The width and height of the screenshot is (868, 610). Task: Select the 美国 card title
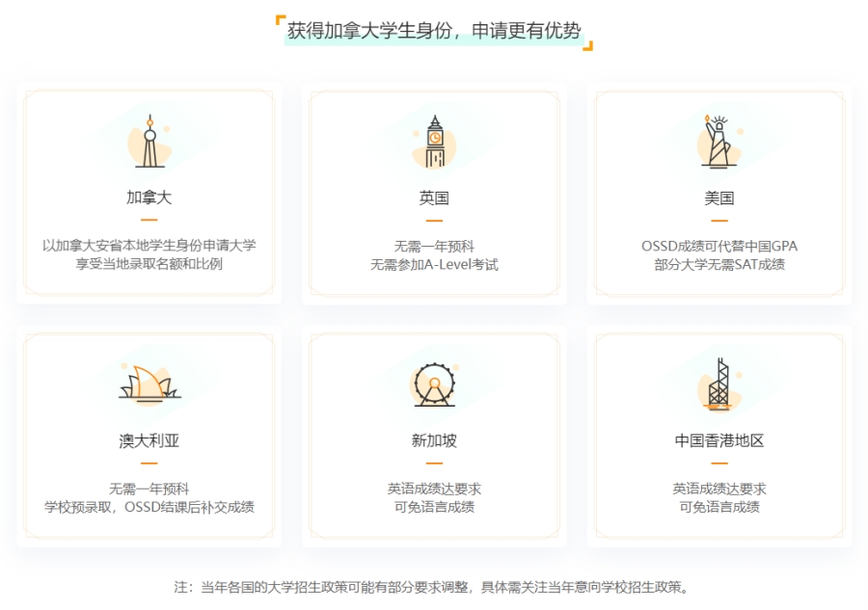(719, 198)
